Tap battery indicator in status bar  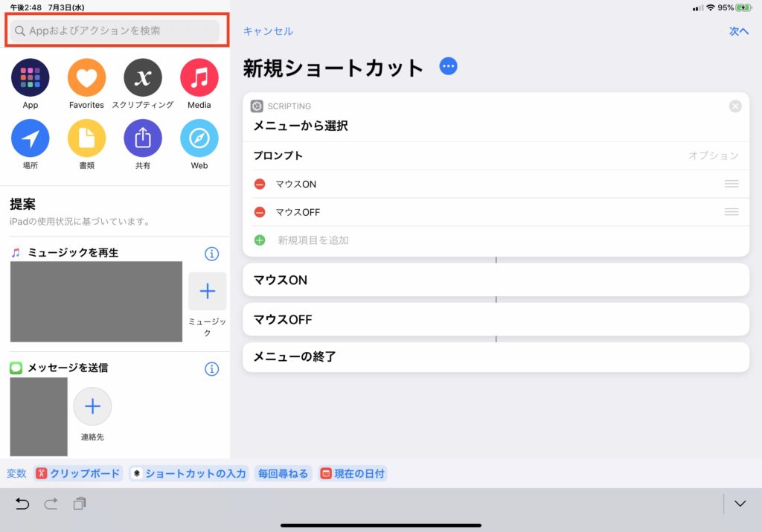744,7
